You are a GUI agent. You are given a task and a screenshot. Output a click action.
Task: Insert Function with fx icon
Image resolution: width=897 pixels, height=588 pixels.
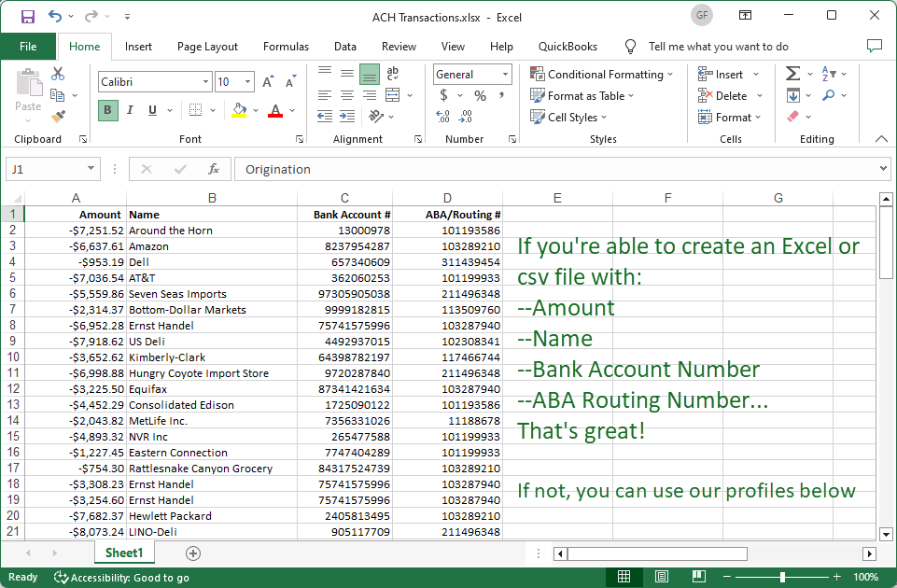coord(214,169)
